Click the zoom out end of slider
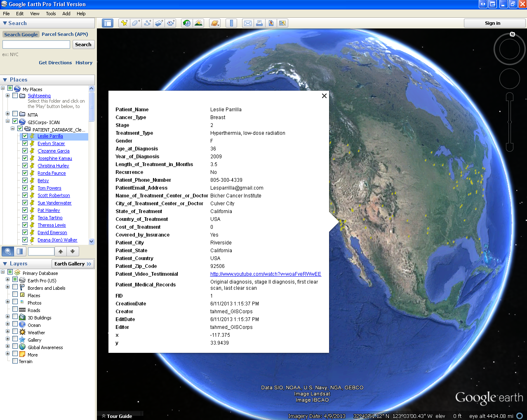Image resolution: width=527 pixels, height=420 pixels. 510,147
